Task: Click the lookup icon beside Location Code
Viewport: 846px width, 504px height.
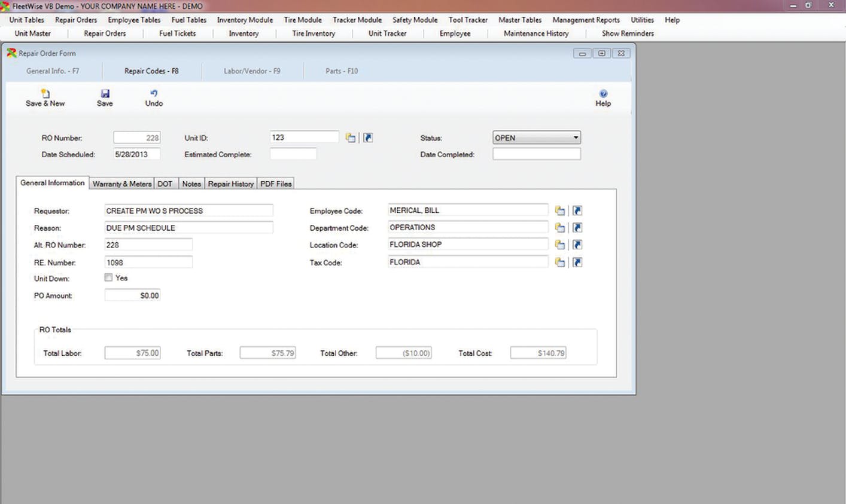Action: 560,244
